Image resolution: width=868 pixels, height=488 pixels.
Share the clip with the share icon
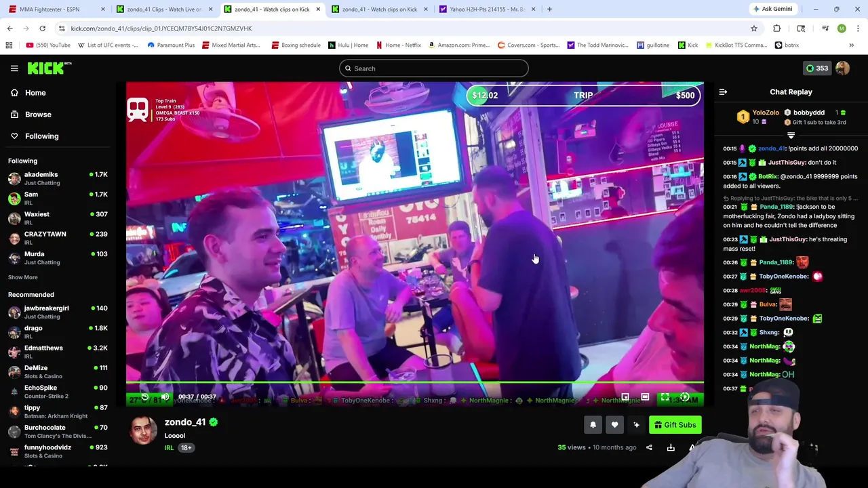tap(649, 447)
